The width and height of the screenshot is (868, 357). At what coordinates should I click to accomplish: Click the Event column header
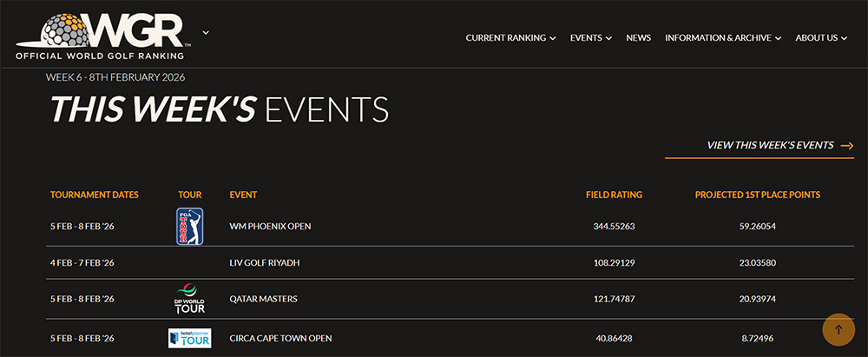(x=243, y=195)
